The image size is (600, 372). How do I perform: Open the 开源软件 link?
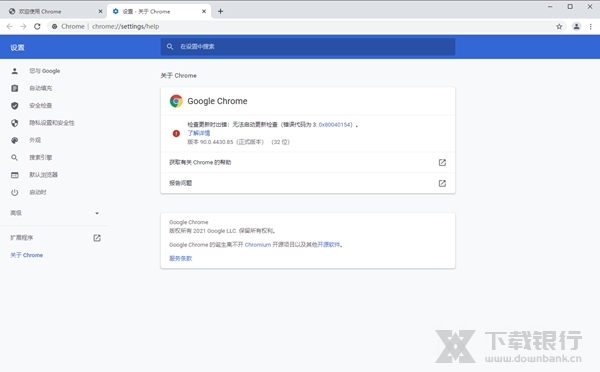329,245
